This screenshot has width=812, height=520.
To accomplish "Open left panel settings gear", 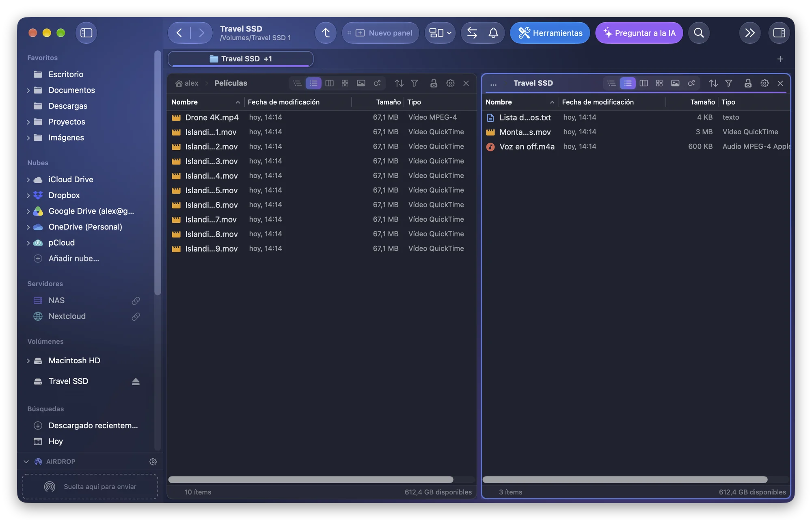I will (450, 83).
